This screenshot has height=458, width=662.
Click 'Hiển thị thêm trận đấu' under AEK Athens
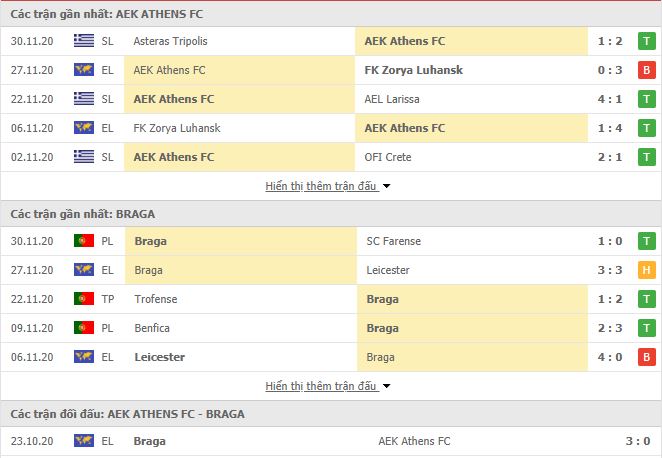320,186
